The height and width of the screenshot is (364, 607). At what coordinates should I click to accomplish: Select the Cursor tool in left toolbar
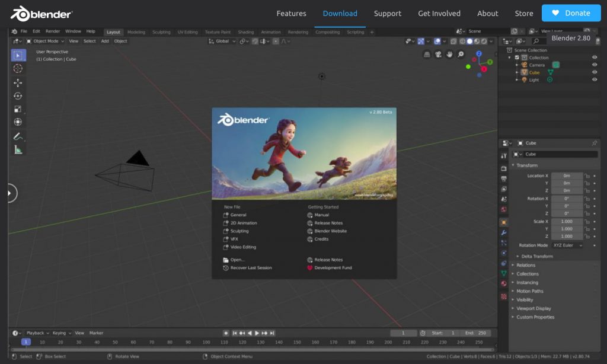point(18,68)
